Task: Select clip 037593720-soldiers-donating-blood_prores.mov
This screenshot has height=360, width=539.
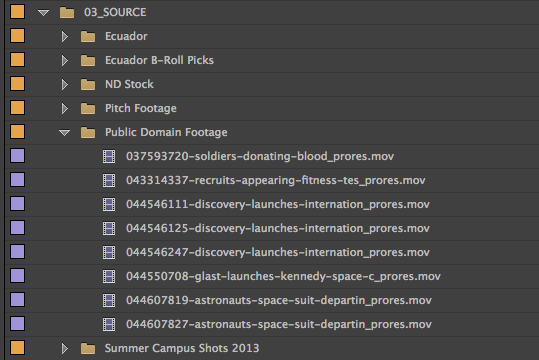Action: pyautogui.click(x=260, y=156)
